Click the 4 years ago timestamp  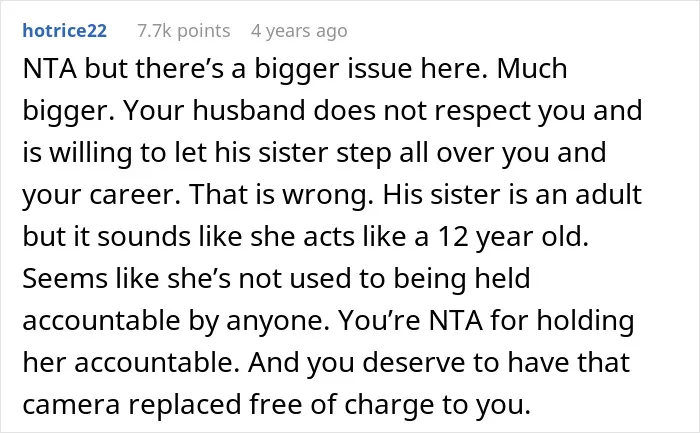point(299,31)
